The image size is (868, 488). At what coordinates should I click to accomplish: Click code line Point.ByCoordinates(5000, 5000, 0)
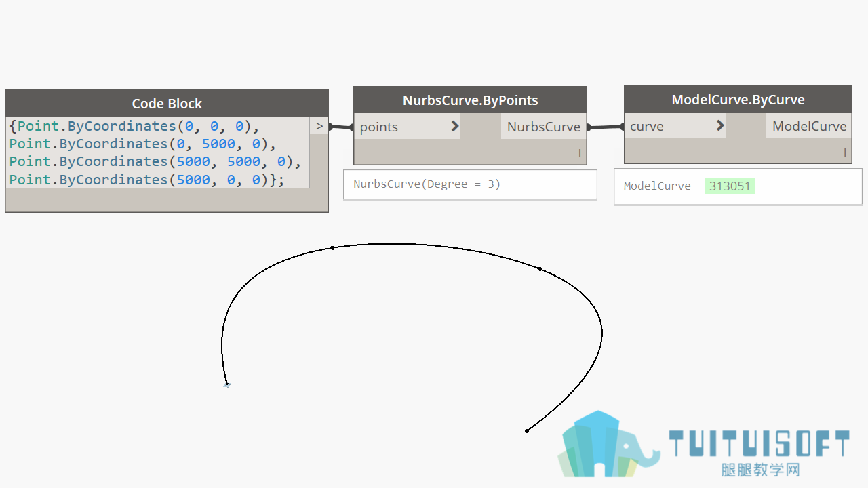(155, 161)
